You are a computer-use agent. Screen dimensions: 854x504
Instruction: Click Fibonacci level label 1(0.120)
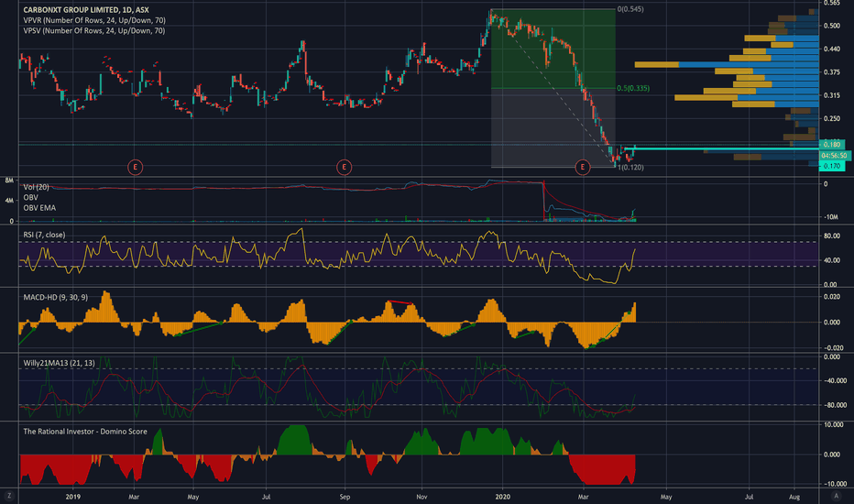(x=630, y=168)
